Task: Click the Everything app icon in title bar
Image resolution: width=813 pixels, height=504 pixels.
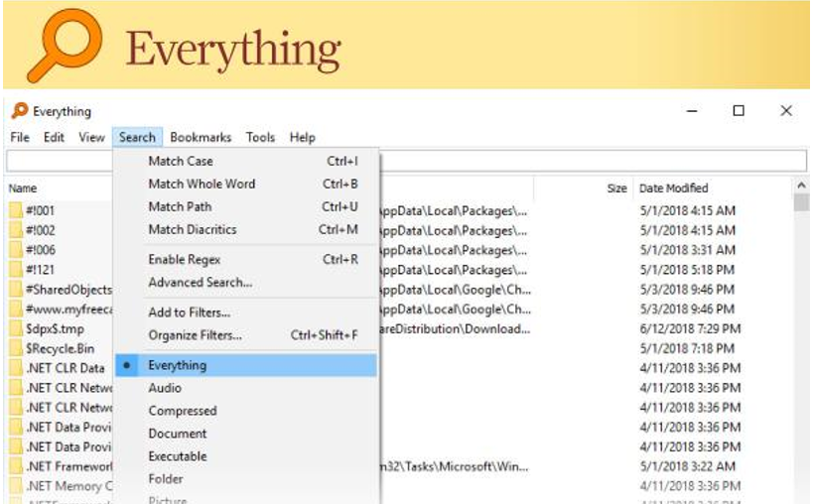Action: coord(20,111)
